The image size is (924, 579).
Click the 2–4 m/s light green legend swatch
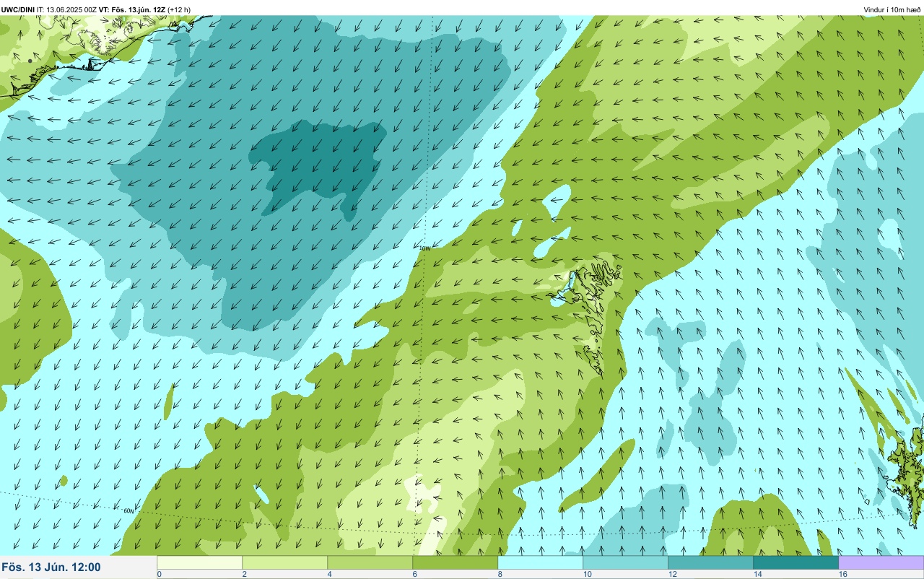[285, 562]
